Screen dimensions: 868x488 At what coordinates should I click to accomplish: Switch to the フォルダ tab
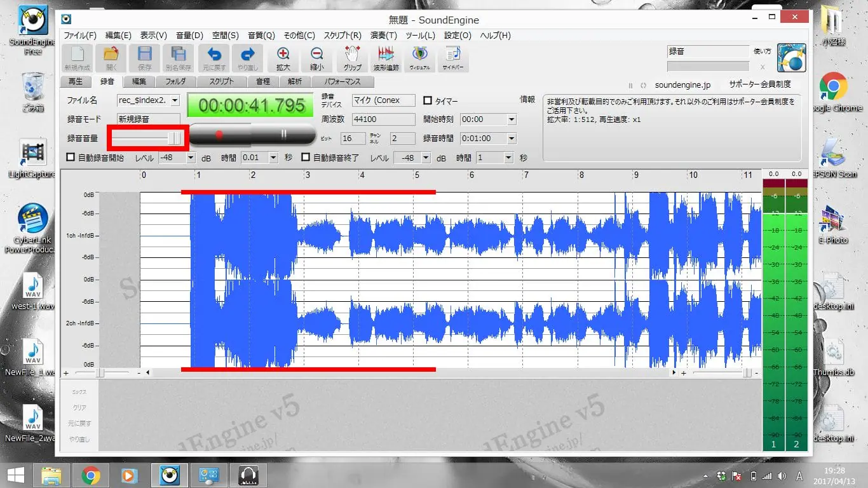(x=176, y=82)
